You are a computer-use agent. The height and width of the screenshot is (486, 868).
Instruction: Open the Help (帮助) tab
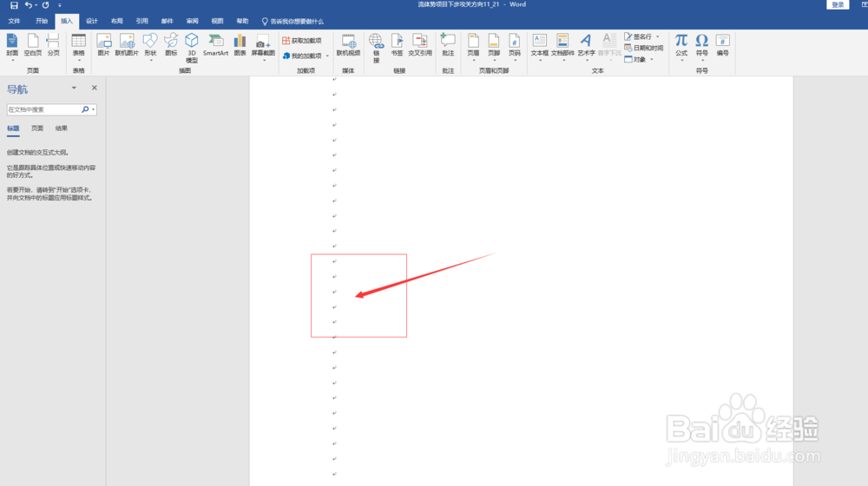(x=242, y=21)
